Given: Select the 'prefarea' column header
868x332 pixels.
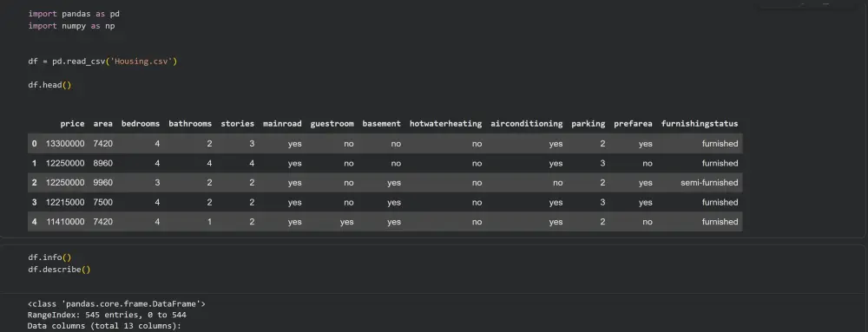Looking at the screenshot, I should [x=634, y=124].
